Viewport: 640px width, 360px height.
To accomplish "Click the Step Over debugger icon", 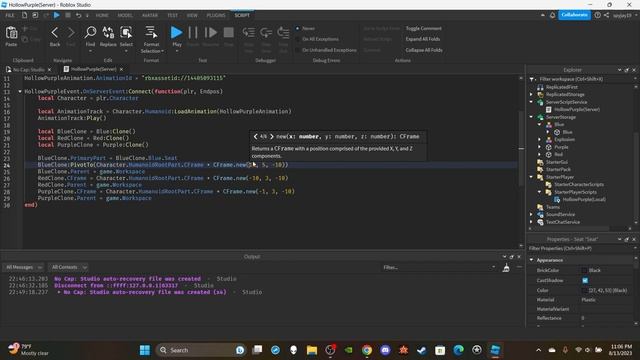I will (x=266, y=33).
